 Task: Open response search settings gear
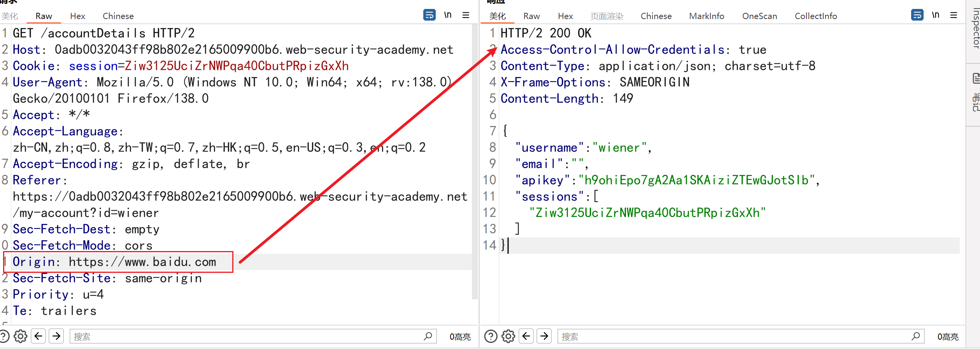pyautogui.click(x=508, y=336)
